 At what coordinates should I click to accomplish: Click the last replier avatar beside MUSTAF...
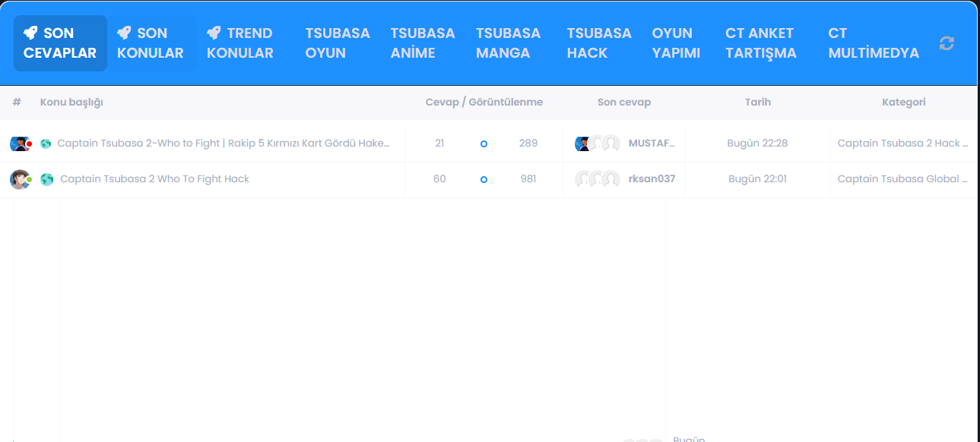click(611, 144)
